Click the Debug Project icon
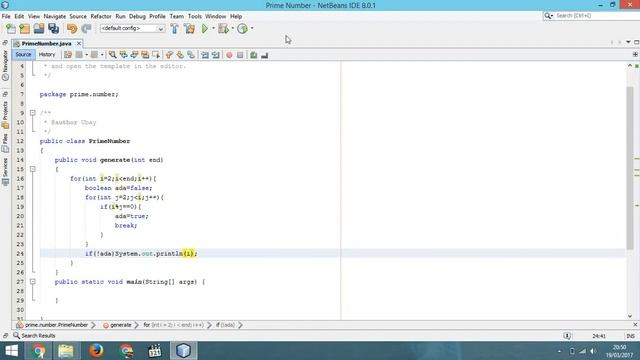This screenshot has width=640, height=360. click(223, 29)
